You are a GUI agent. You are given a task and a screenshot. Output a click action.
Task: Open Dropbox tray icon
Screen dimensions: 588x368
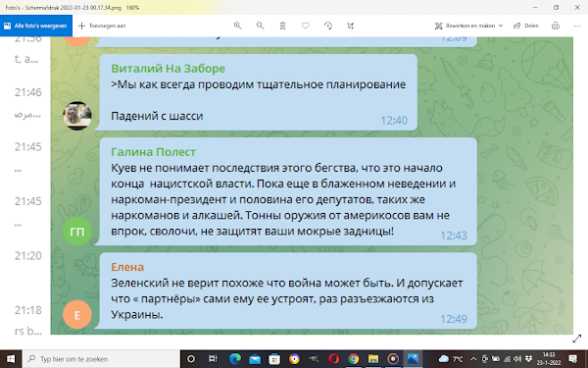coord(529,359)
